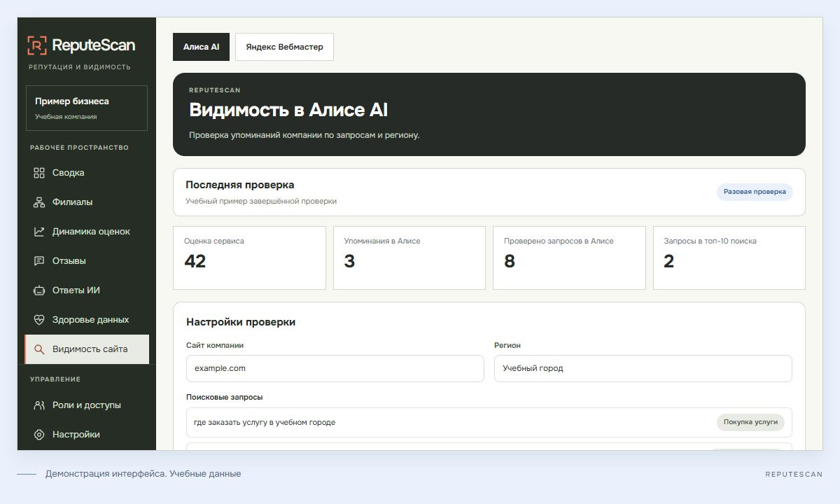Click the Видимость в Алисе AI title
Viewport: 840px width, 504px height.
tap(288, 110)
